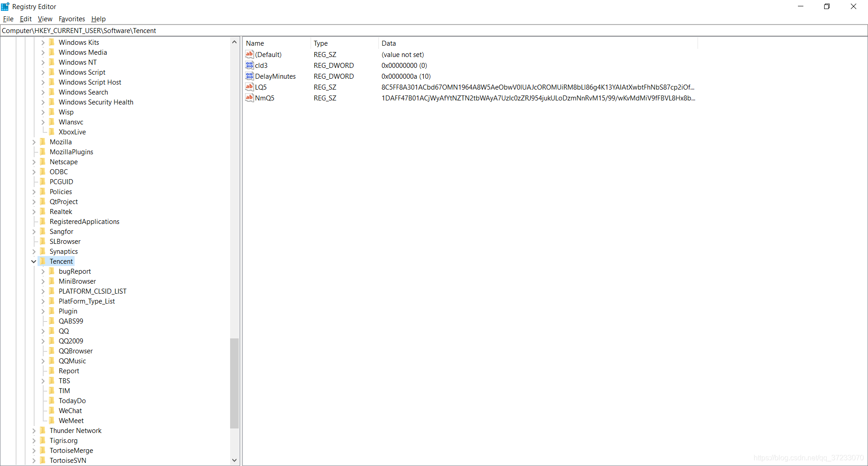Screen dimensions: 868x466
Task: Click the Synaptics folder icon
Action: (x=43, y=251)
